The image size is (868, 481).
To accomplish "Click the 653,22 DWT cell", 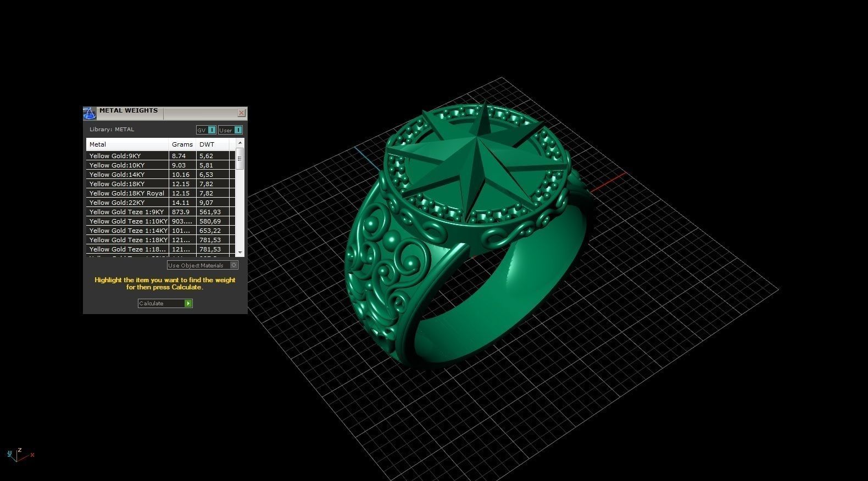I will pos(213,231).
